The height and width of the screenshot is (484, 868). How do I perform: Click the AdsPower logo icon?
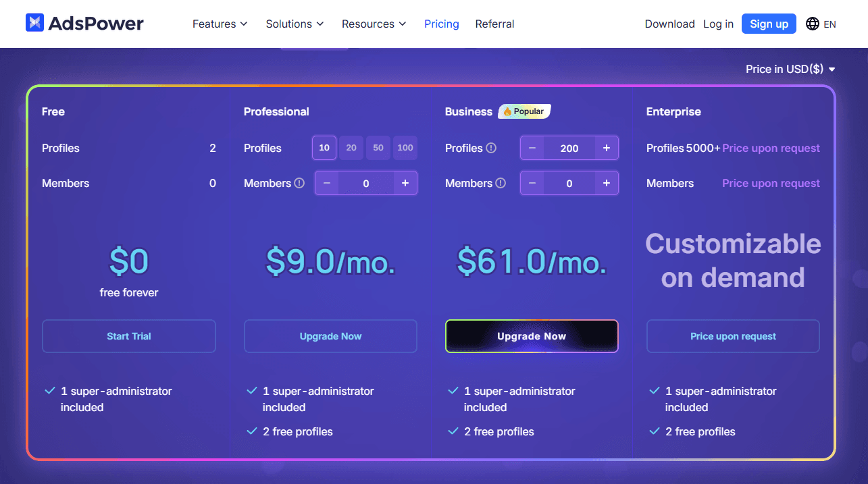click(x=34, y=23)
